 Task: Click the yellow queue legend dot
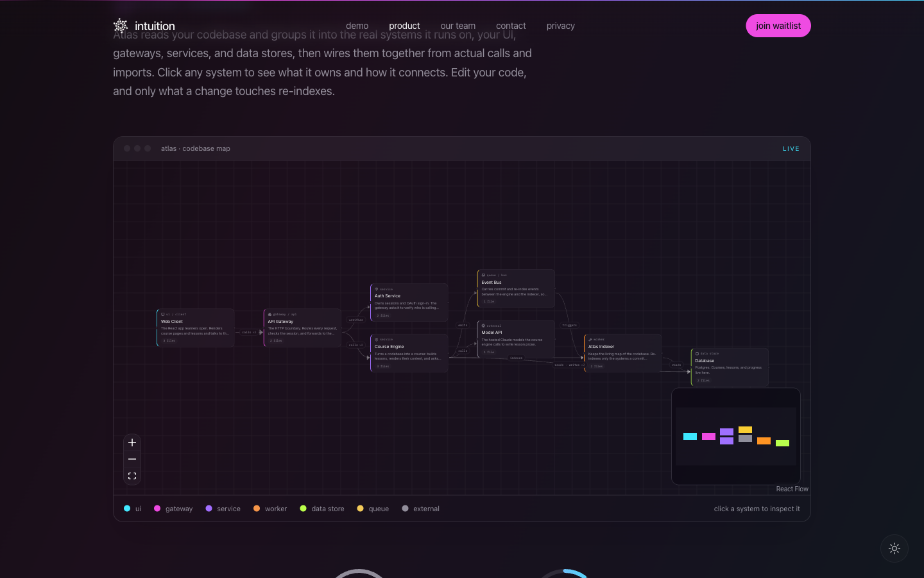coord(361,509)
